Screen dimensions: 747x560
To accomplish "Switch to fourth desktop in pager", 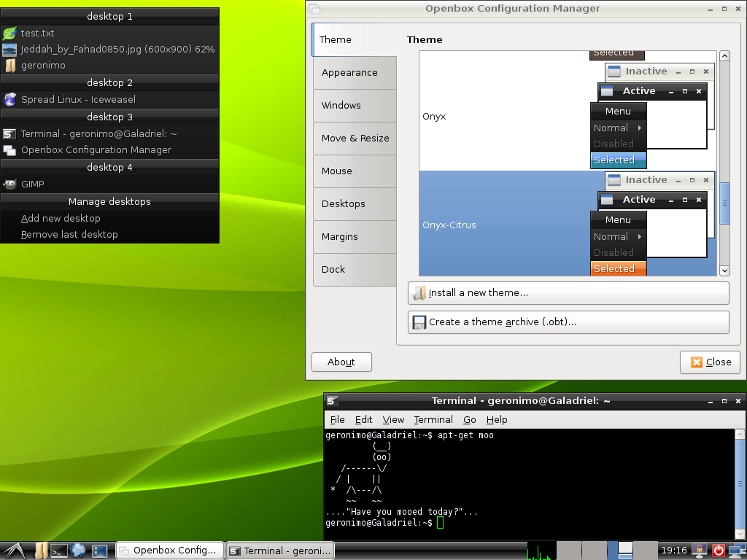I will [x=646, y=551].
